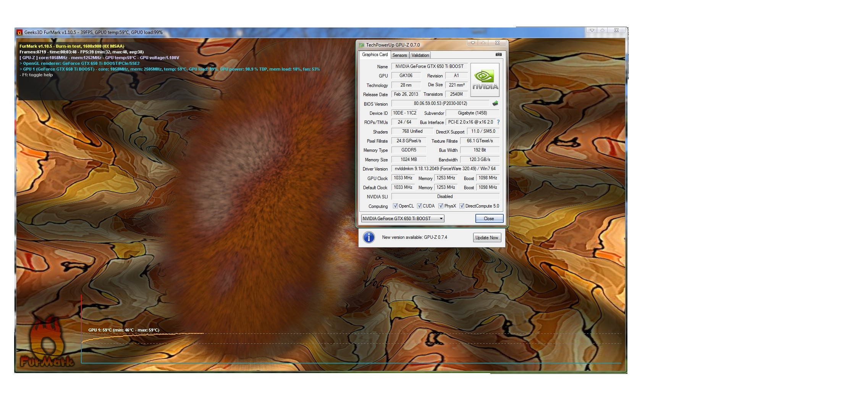
Task: Click the Bus Interface question mark icon
Action: click(498, 122)
